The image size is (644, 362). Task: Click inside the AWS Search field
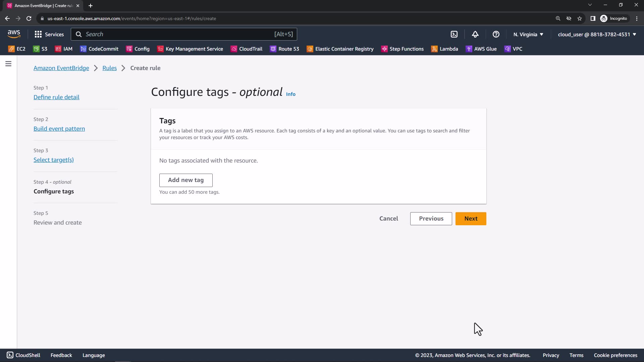[x=178, y=34]
